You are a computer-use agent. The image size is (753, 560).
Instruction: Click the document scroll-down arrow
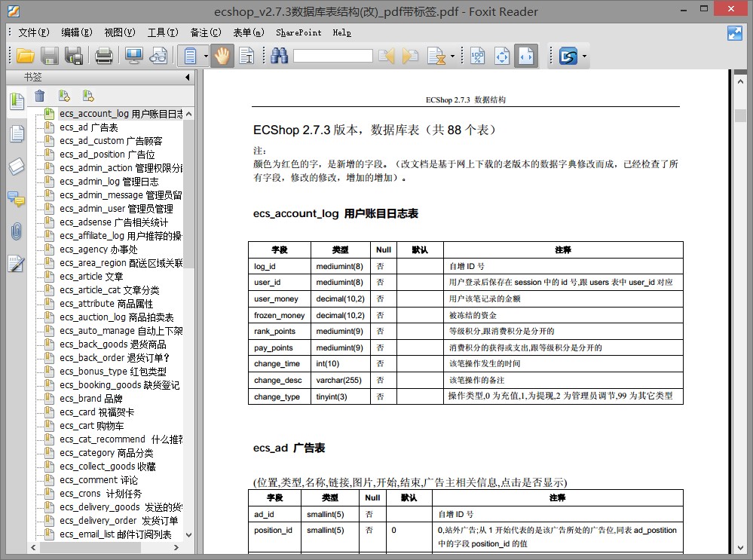(740, 547)
